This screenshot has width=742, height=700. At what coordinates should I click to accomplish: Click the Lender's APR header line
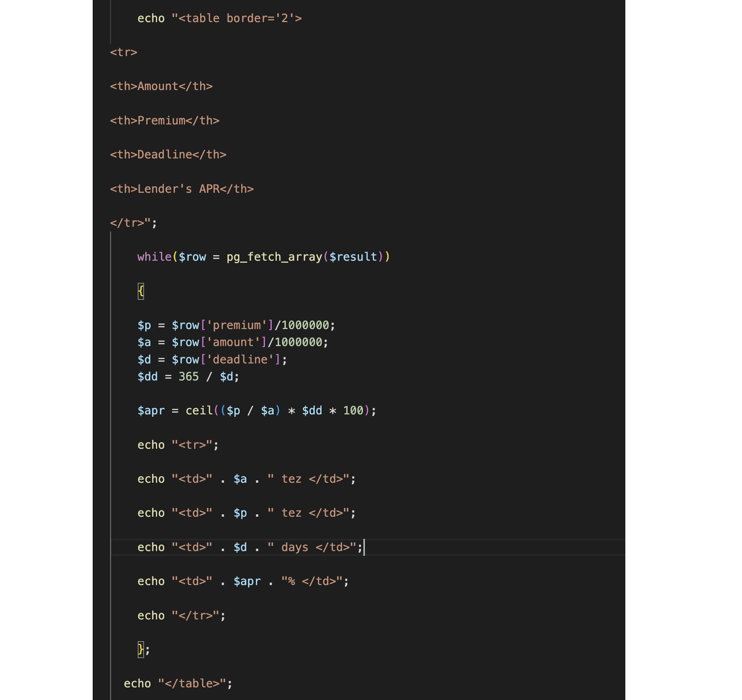pyautogui.click(x=182, y=189)
